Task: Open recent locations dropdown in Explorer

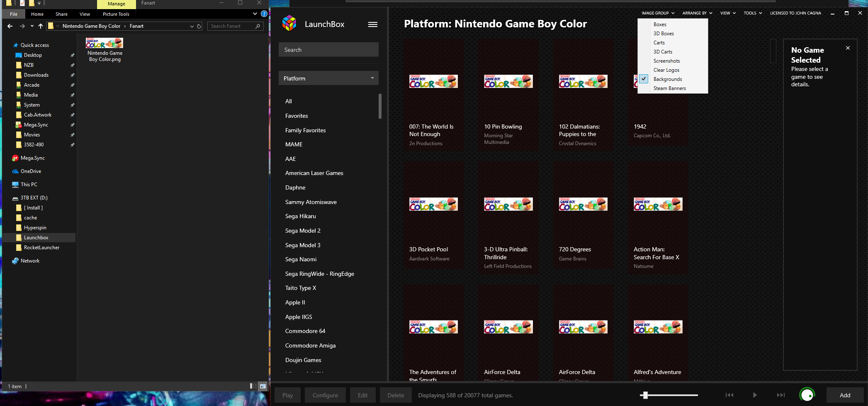Action: tap(32, 26)
